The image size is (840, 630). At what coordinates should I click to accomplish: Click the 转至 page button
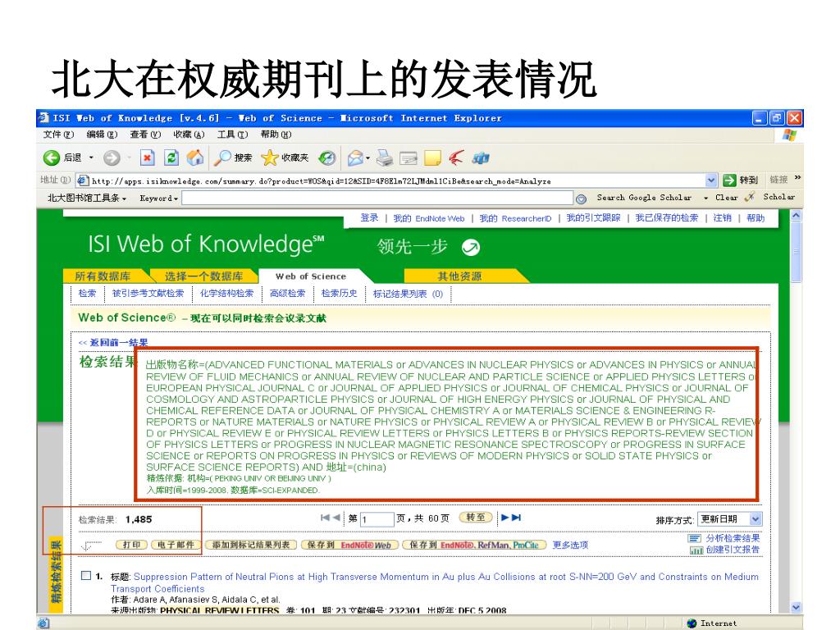(476, 518)
